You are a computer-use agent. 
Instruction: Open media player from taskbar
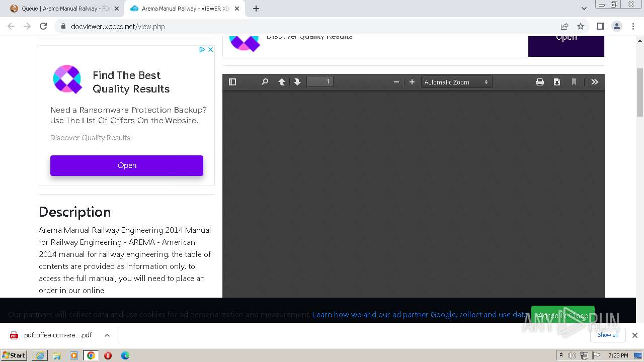click(74, 355)
